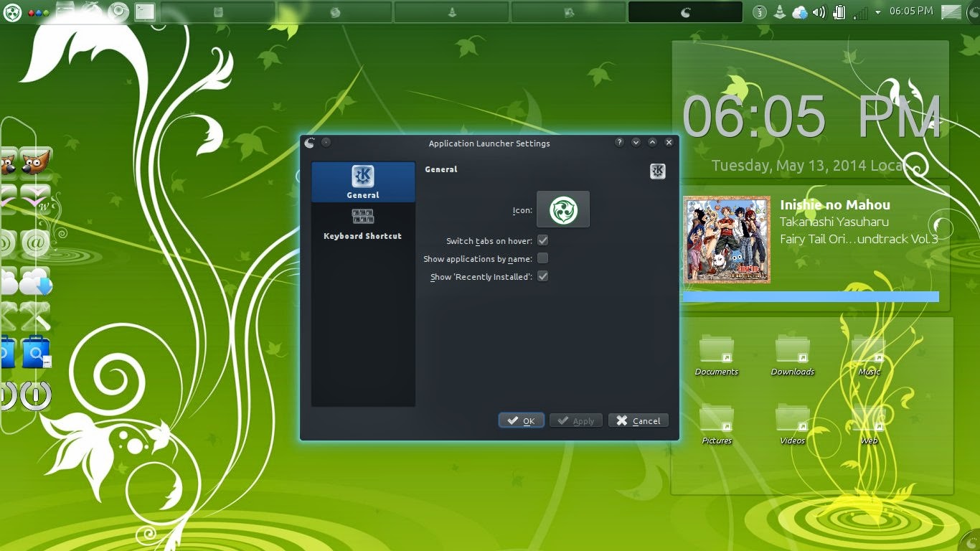Switch to the VLC task in the taskbar
This screenshot has width=980, height=551.
click(x=452, y=11)
